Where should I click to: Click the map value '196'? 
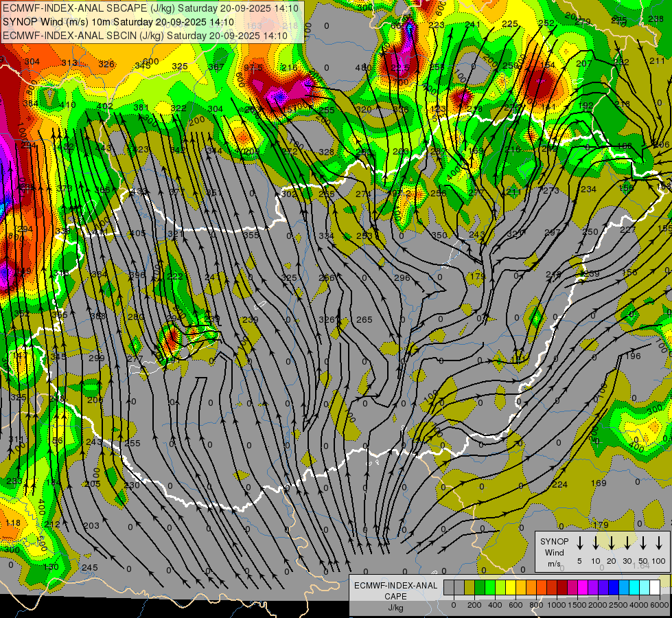633,356
